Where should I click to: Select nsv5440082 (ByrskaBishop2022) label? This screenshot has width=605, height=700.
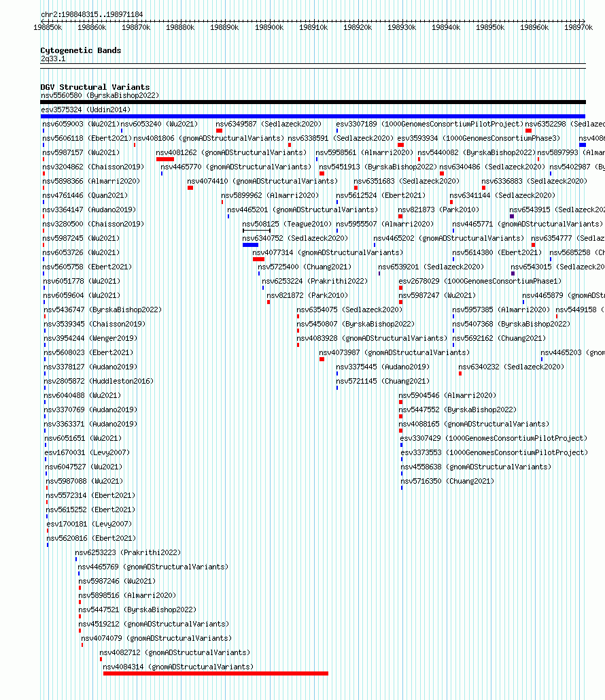[x=477, y=152]
